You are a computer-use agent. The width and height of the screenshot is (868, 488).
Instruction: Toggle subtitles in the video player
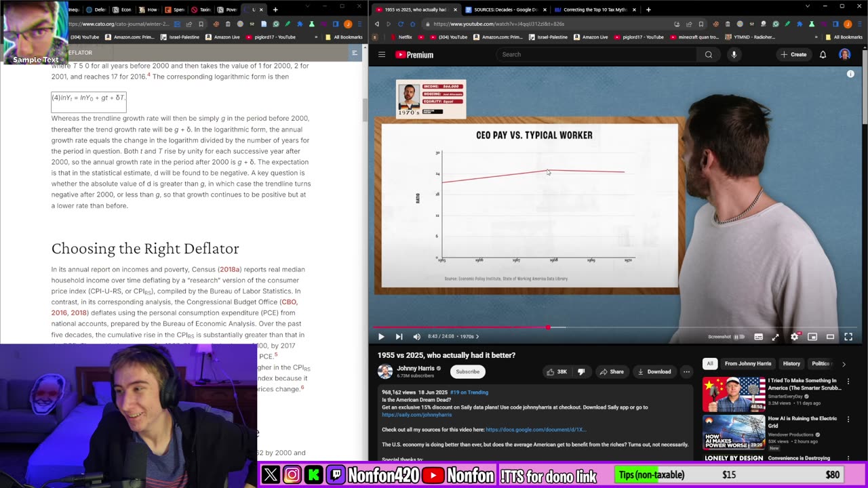pos(758,337)
